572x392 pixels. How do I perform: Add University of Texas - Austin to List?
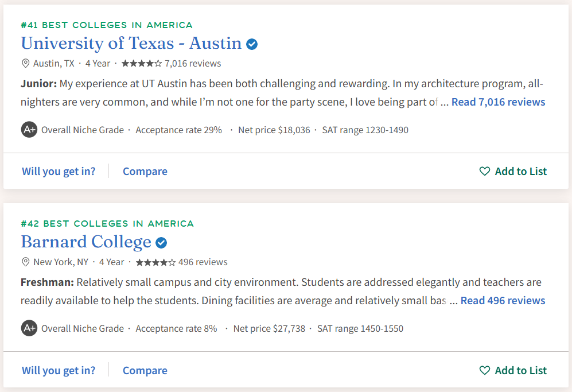coord(513,171)
